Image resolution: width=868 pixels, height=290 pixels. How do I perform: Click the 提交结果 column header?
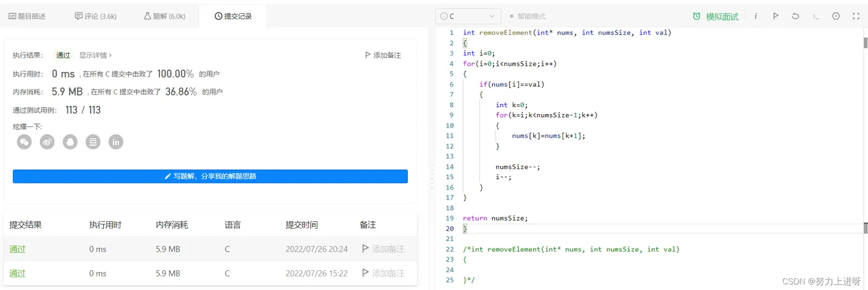click(25, 225)
